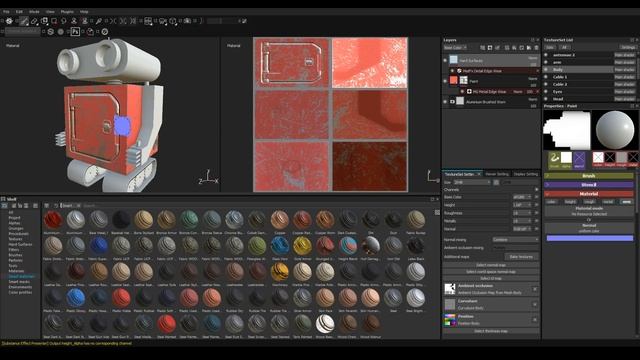Click Select world space normal map button
This screenshot has width=640, height=360.
click(x=491, y=272)
